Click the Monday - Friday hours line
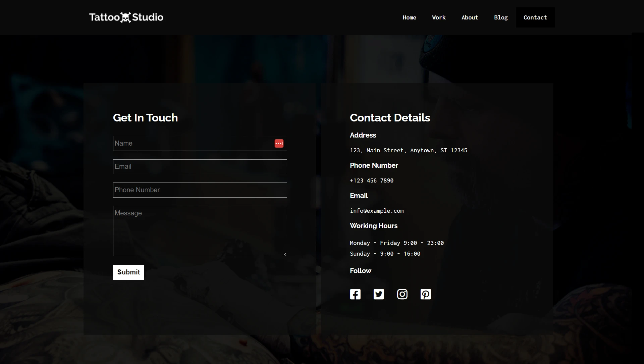The height and width of the screenshot is (364, 644). pos(397,243)
